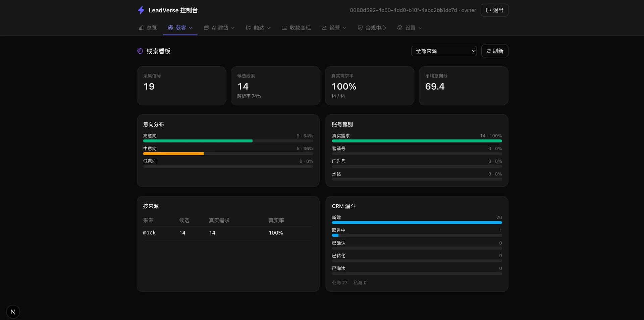The height and width of the screenshot is (320, 644).
Task: Click the 意向分布 panel heading
Action: coord(154,124)
